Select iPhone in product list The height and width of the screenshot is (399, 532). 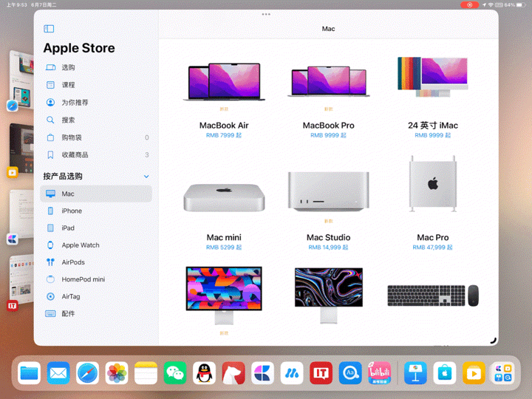point(96,211)
